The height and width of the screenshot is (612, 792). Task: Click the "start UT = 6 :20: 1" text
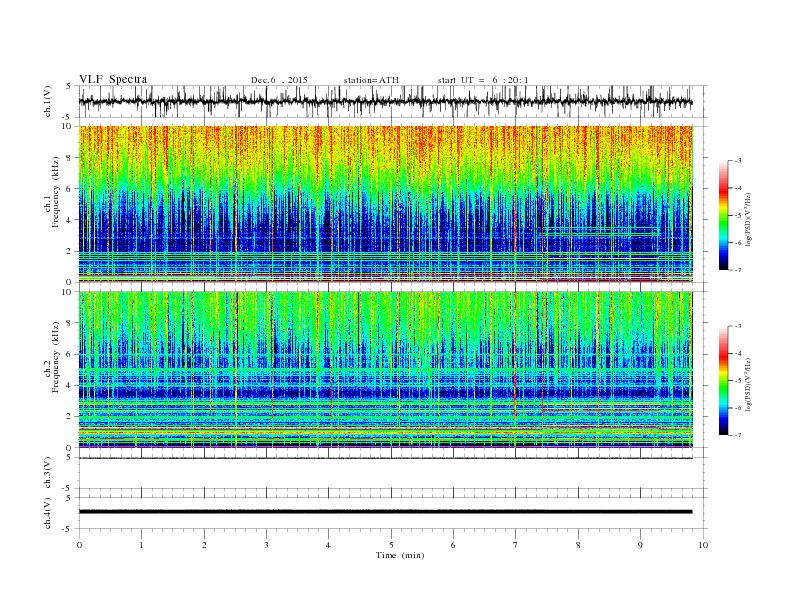click(483, 80)
